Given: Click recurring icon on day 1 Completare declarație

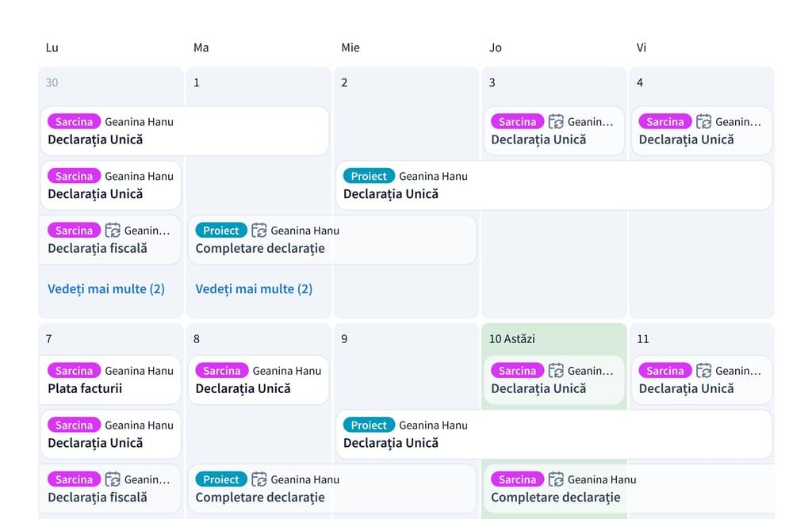Looking at the screenshot, I should coord(259,231).
